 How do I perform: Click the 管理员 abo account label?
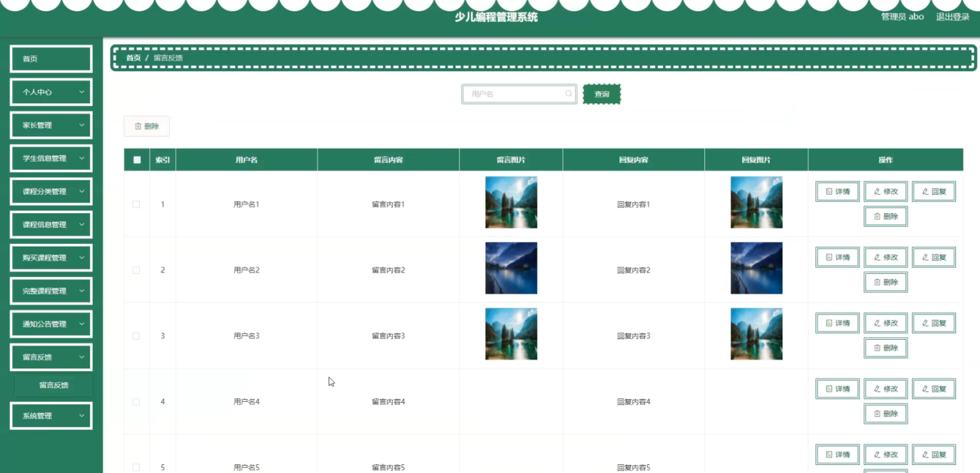pyautogui.click(x=902, y=17)
